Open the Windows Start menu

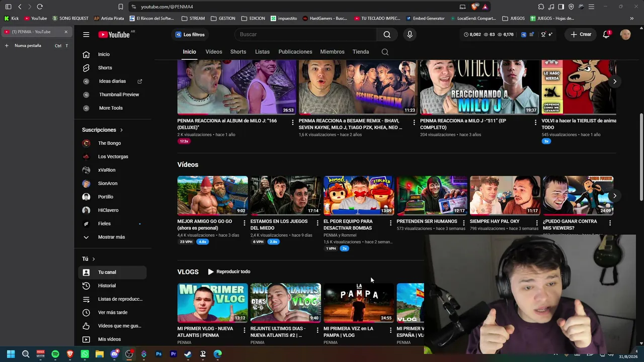[x=11, y=354]
